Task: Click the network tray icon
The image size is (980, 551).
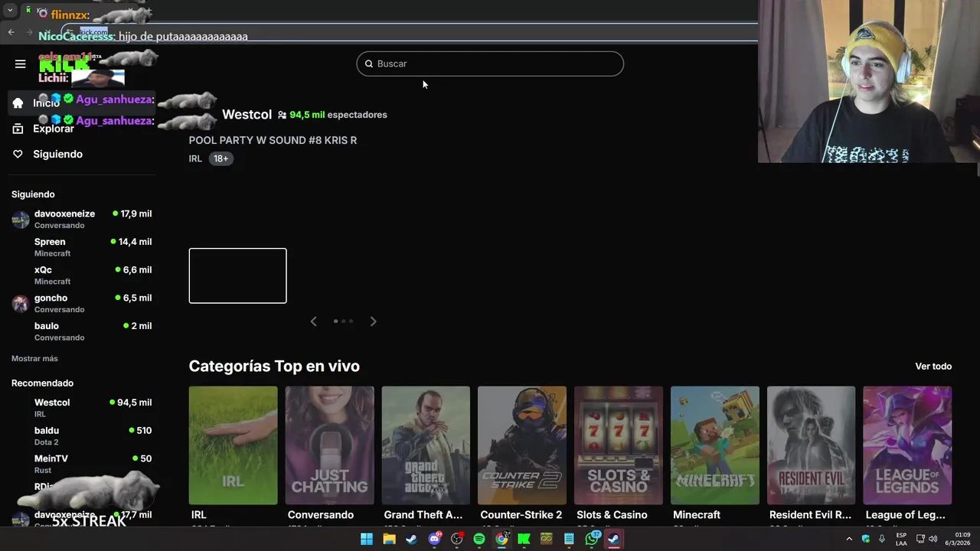Action: click(x=920, y=539)
